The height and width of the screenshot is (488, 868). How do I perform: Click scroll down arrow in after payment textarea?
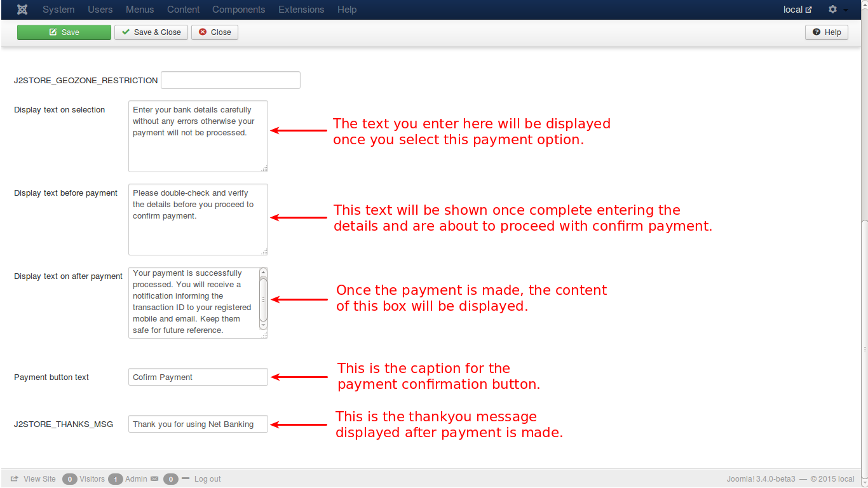point(264,325)
